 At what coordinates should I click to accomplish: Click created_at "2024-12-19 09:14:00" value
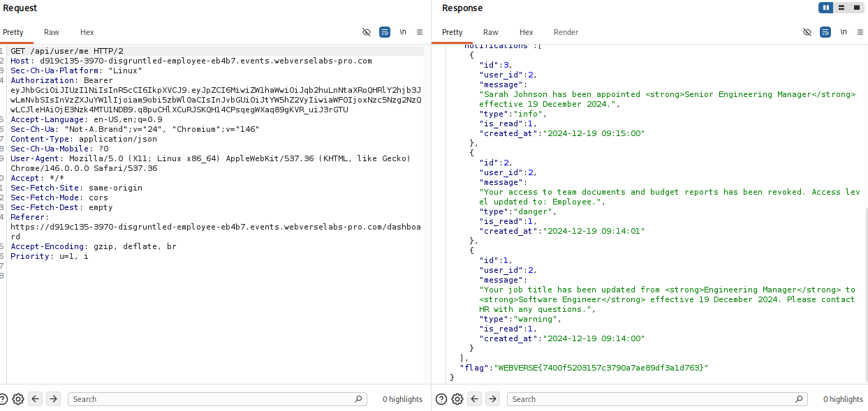[x=594, y=339]
